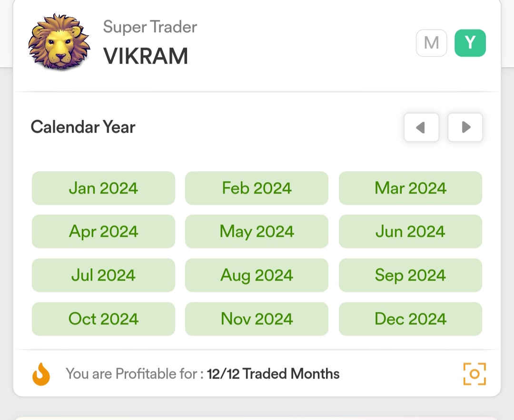The height and width of the screenshot is (420, 514).
Task: Choose the Aug 2024 tile
Action: 257,275
